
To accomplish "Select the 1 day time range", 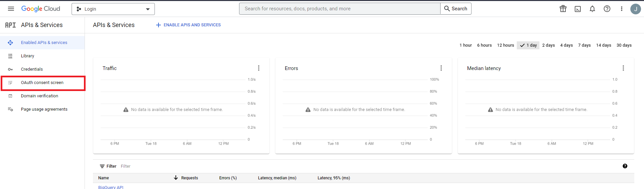I will point(528,45).
